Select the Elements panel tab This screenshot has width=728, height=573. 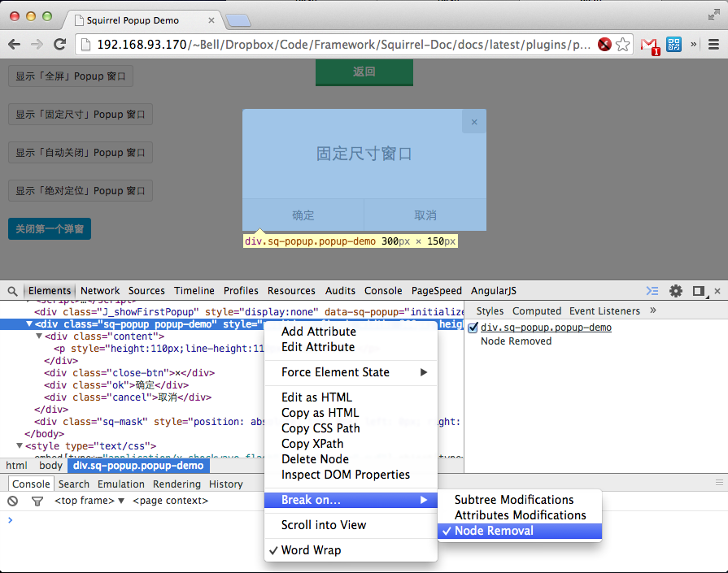50,291
